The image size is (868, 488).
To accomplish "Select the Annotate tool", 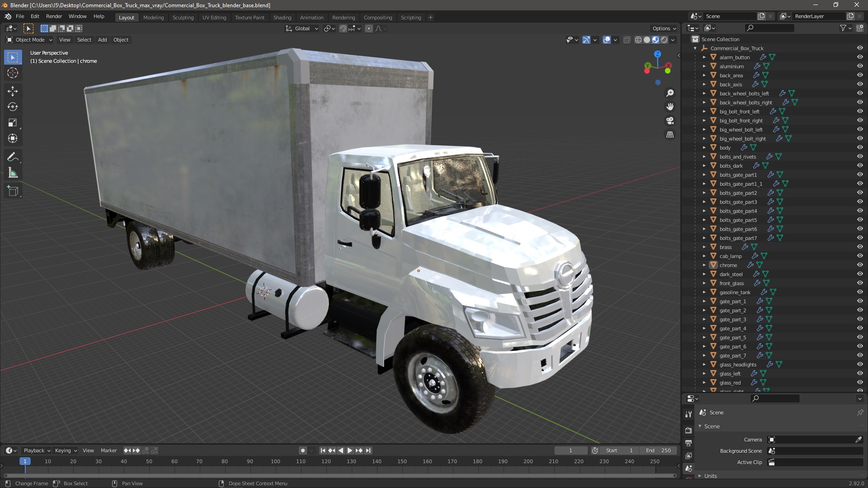I will (13, 157).
